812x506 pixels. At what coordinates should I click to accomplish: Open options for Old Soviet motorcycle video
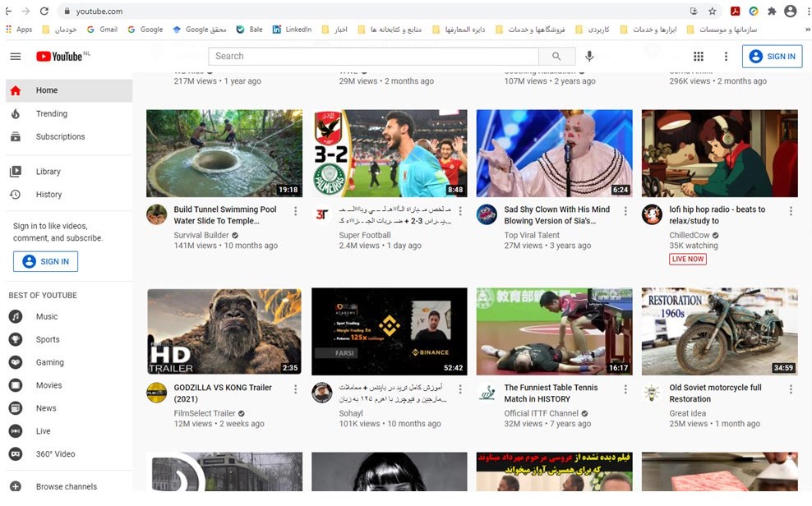coord(791,389)
